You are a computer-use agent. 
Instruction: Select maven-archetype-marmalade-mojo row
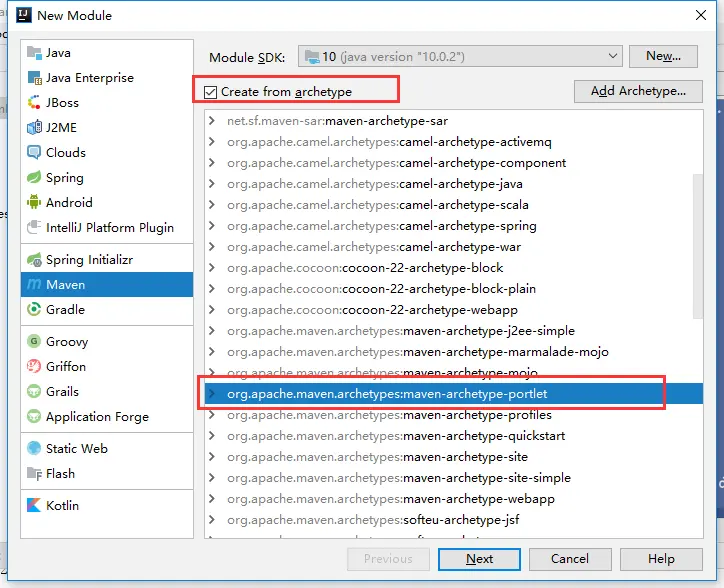[x=453, y=352]
